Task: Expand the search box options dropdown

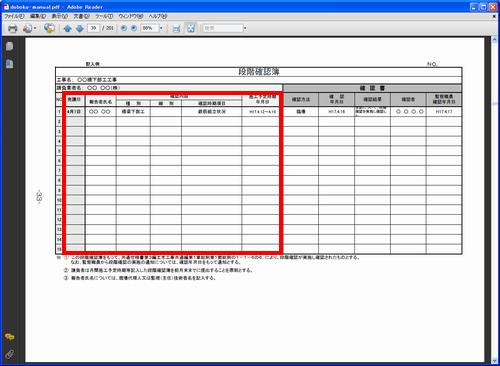Action: click(245, 28)
